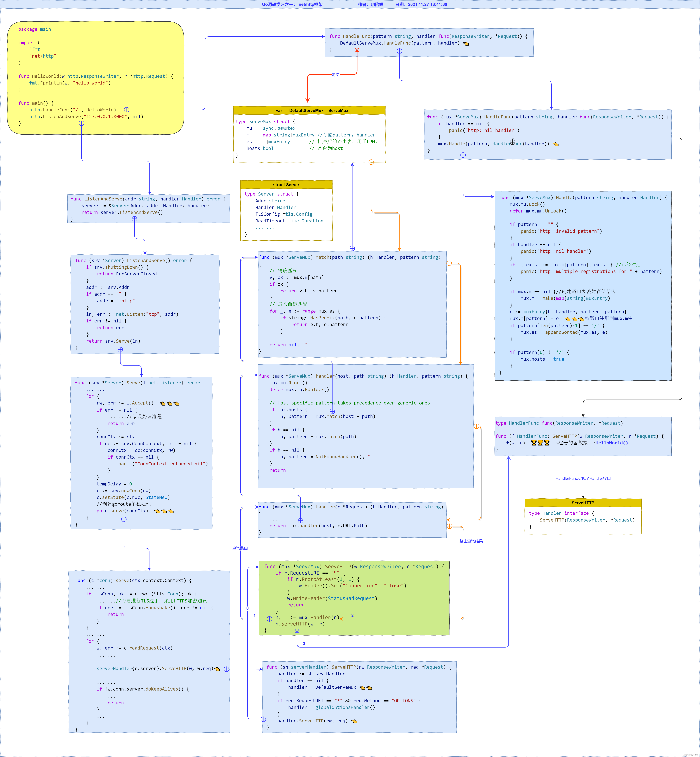The height and width of the screenshot is (757, 700).
Task: Click line 'return v.h, v.pattern'
Action: (x=309, y=291)
